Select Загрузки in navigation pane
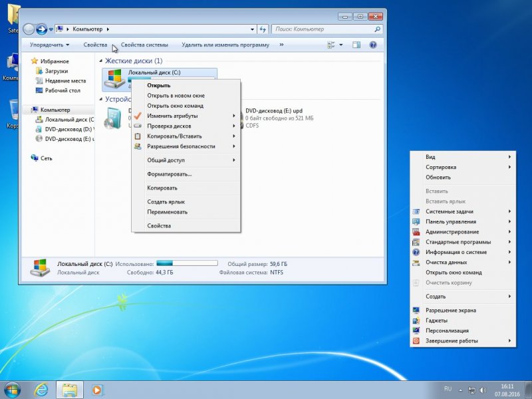 click(57, 71)
